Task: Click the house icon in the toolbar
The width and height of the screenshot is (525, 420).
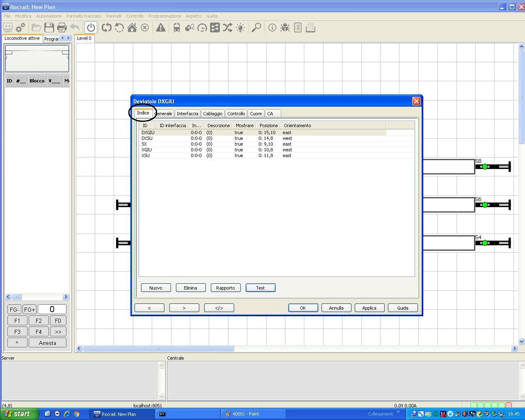Action: click(132, 28)
